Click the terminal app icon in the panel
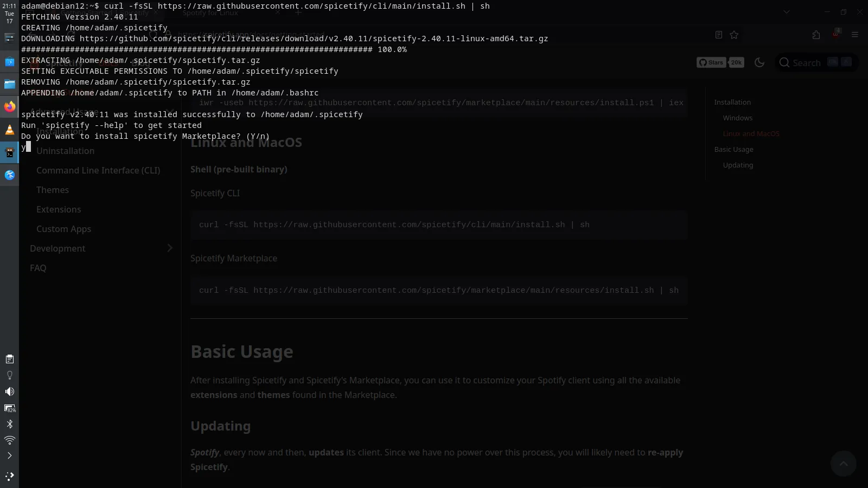868x488 pixels. pyautogui.click(x=9, y=152)
